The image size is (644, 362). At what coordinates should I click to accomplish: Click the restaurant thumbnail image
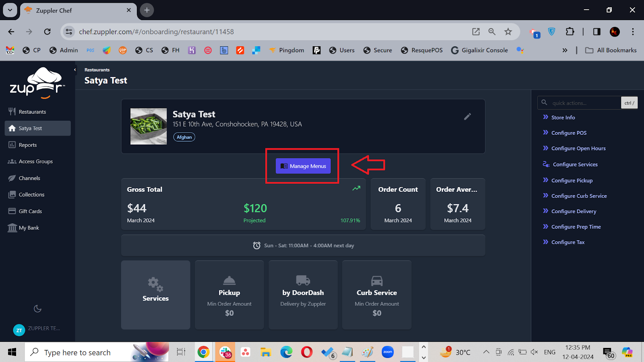tap(149, 126)
